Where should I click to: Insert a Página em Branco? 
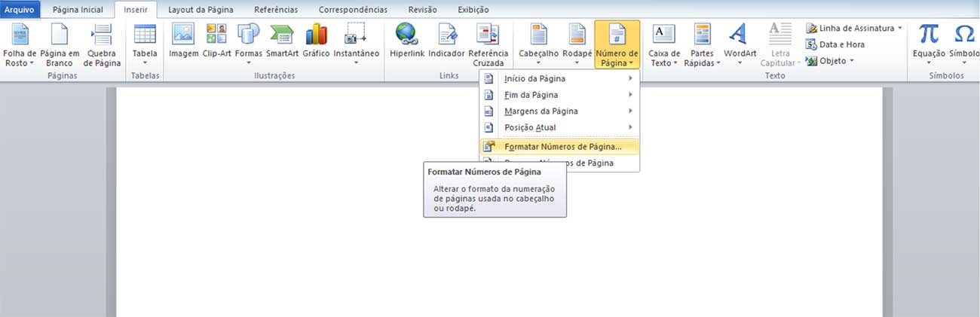pos(60,44)
